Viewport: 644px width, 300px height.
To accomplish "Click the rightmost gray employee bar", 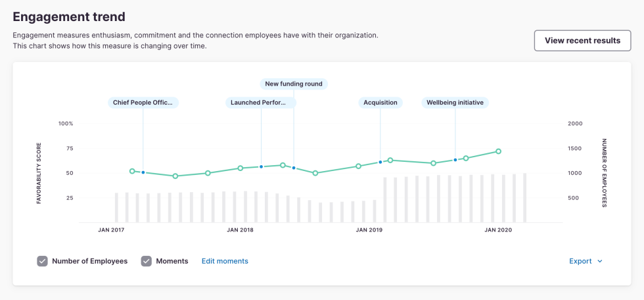I will tap(524, 198).
